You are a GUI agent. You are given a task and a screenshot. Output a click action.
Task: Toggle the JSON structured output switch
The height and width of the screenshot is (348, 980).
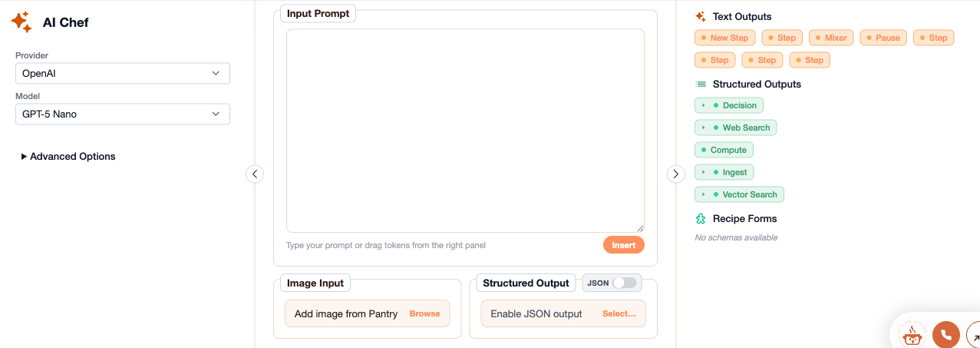625,283
